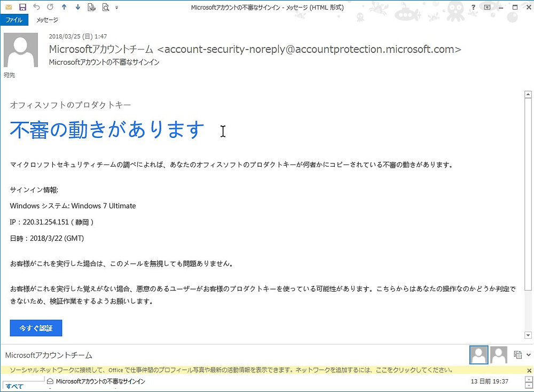This screenshot has height=392, width=534.
Task: Close the yellow social network notification bar
Action: tap(529, 370)
